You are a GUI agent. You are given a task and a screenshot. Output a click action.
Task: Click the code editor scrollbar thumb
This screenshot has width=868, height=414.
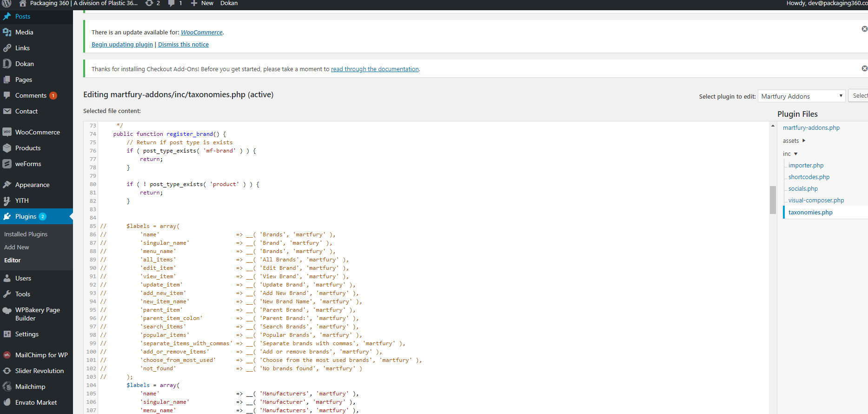point(773,200)
